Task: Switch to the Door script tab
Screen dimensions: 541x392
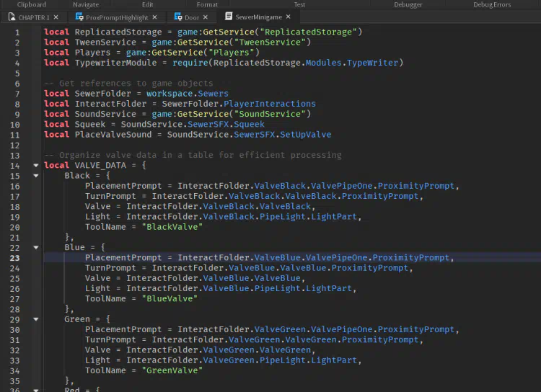Action: 191,17
